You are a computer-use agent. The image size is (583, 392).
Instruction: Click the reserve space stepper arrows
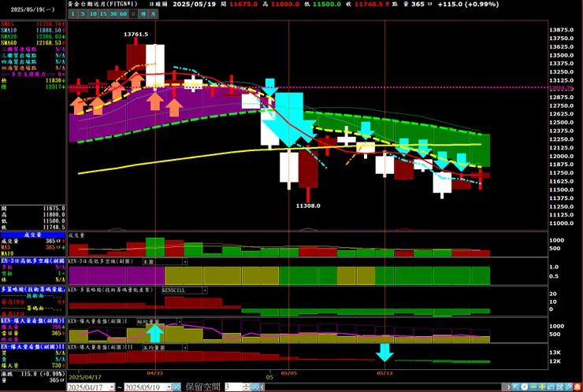tap(246, 387)
